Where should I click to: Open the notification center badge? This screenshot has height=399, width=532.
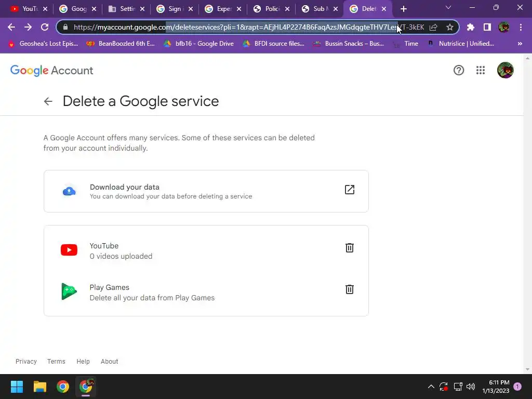tap(517, 387)
